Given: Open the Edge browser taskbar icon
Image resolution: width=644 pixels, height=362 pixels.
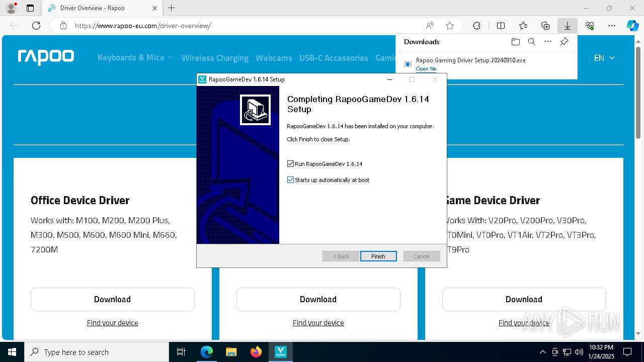Looking at the screenshot, I should tap(207, 352).
